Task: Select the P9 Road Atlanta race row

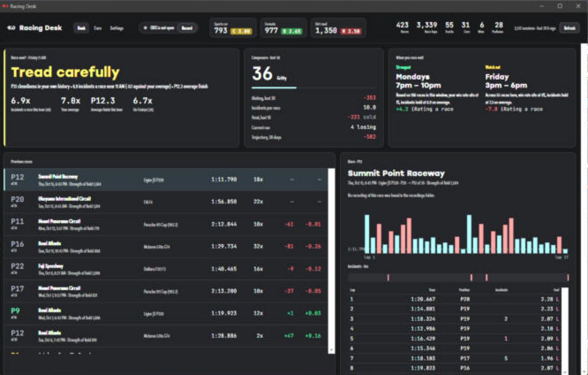Action: pos(165,313)
